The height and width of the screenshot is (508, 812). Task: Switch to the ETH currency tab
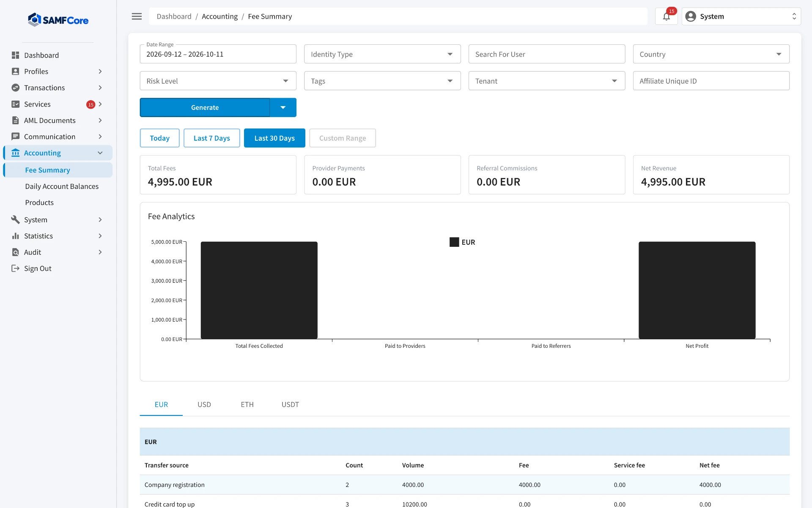[x=247, y=404]
